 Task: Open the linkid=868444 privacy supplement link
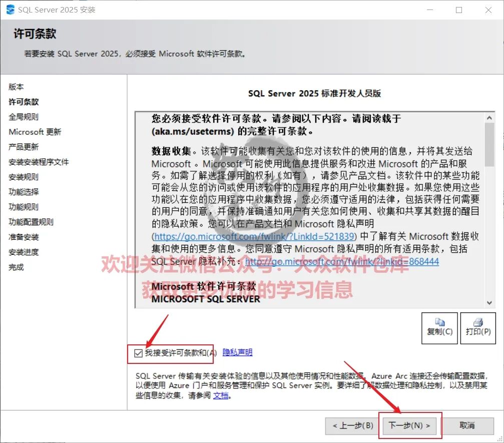(342, 262)
